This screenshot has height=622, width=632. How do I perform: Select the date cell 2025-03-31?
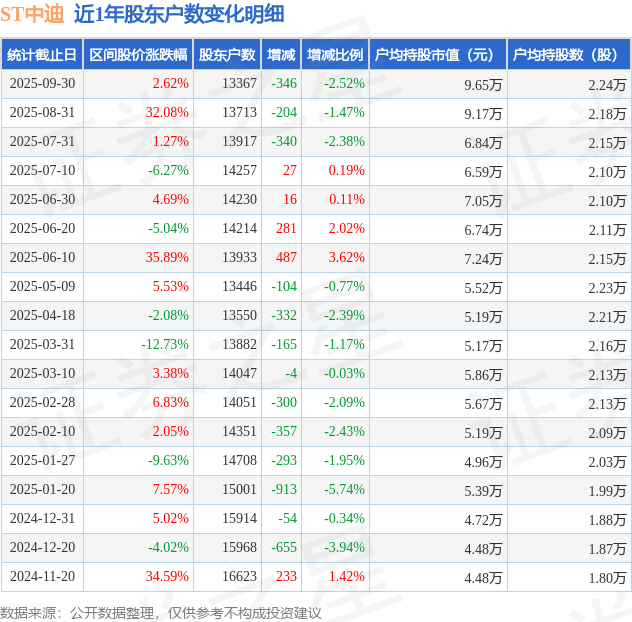pyautogui.click(x=42, y=344)
